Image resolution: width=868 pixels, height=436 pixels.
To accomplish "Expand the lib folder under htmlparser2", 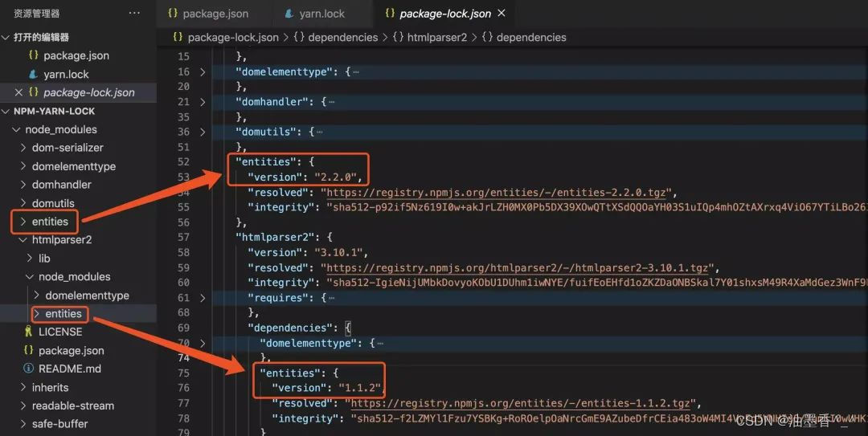I will click(x=30, y=259).
